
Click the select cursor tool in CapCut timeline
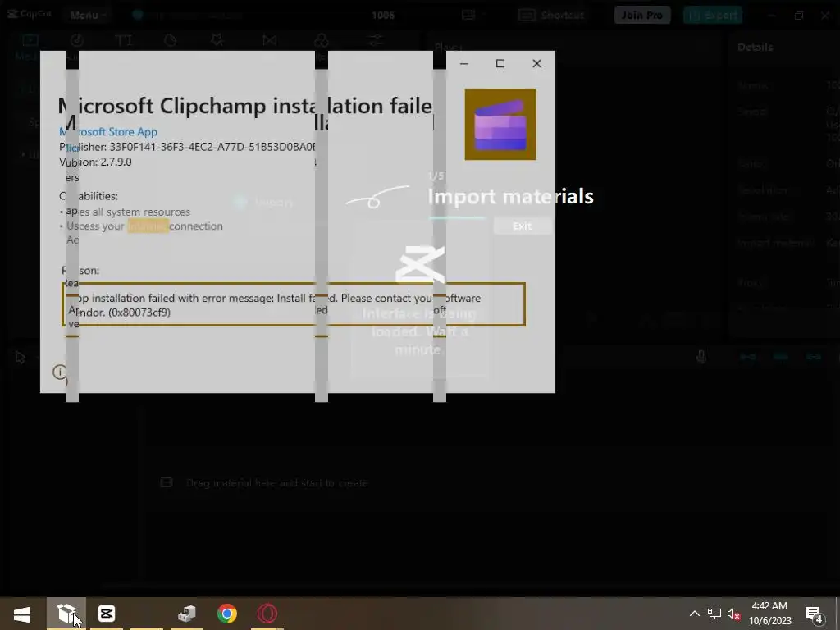pyautogui.click(x=21, y=358)
